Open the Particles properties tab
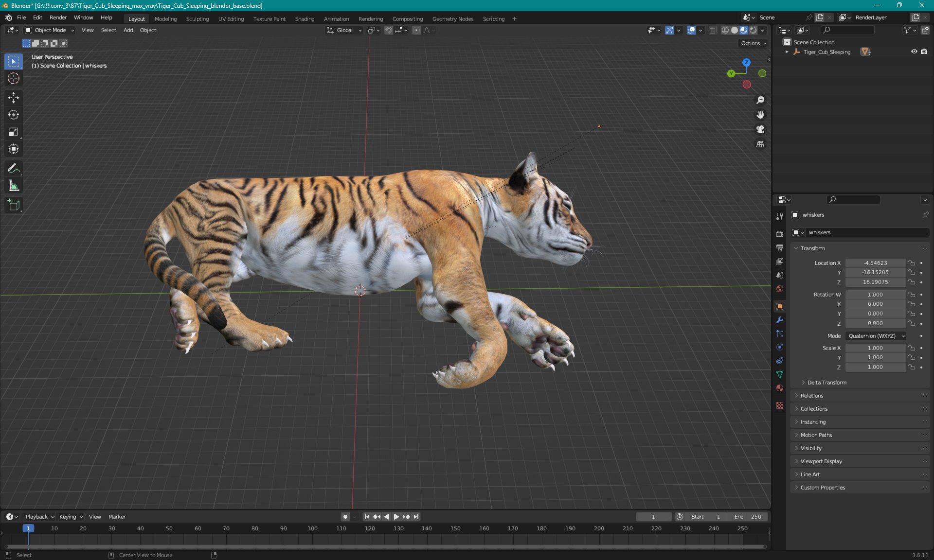Screen dimensions: 934x560 pyautogui.click(x=780, y=333)
